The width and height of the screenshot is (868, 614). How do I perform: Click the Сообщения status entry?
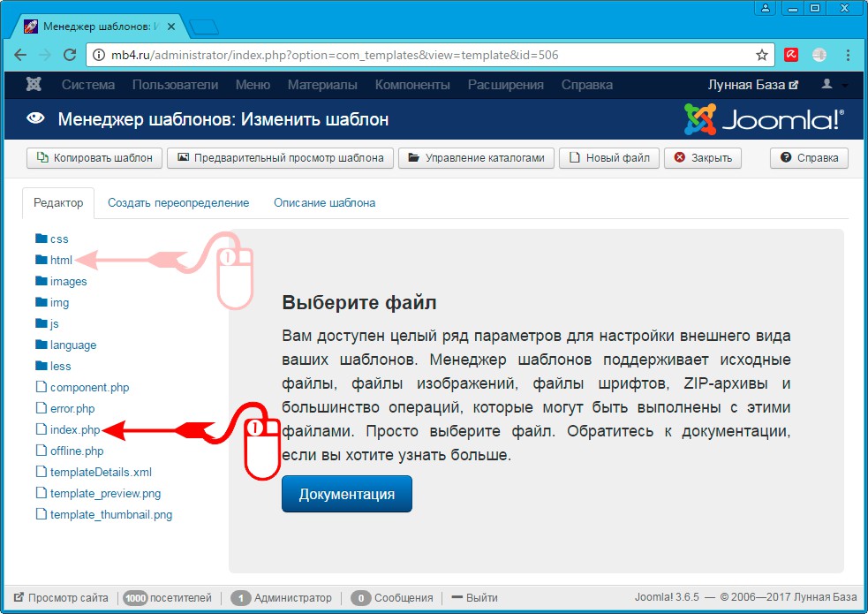click(391, 597)
